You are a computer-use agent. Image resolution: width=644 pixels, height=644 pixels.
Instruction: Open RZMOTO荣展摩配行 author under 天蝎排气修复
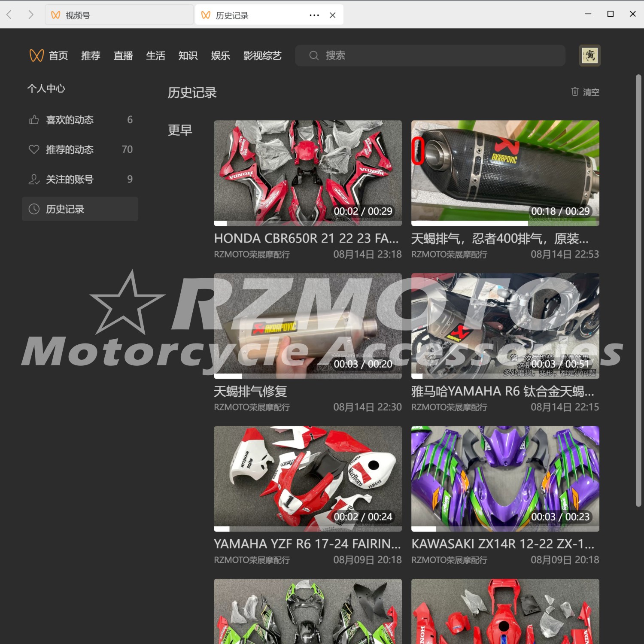[x=252, y=407]
